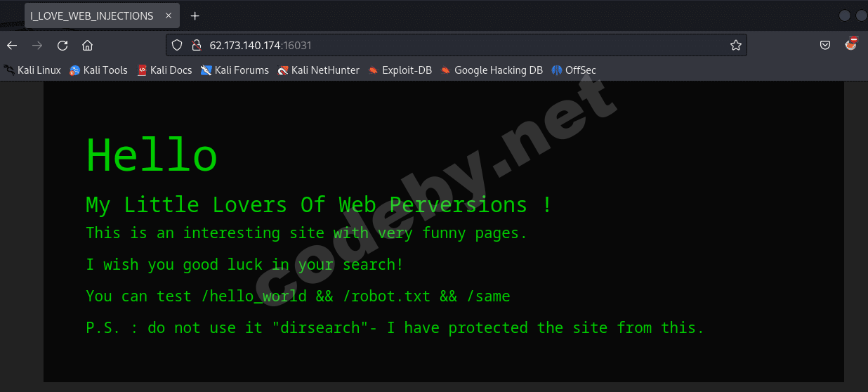Open the Kali NetHunter bookmark
Viewport: 868px width, 392px height.
(x=318, y=70)
